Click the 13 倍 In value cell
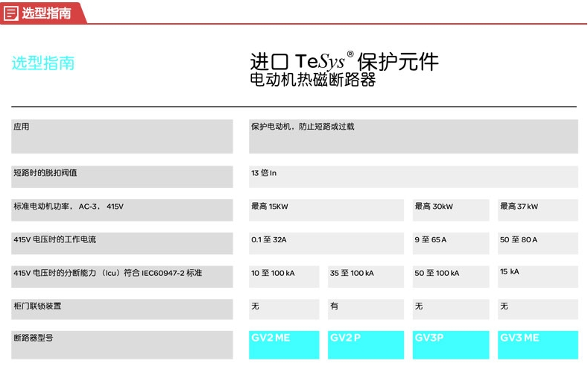 point(264,173)
